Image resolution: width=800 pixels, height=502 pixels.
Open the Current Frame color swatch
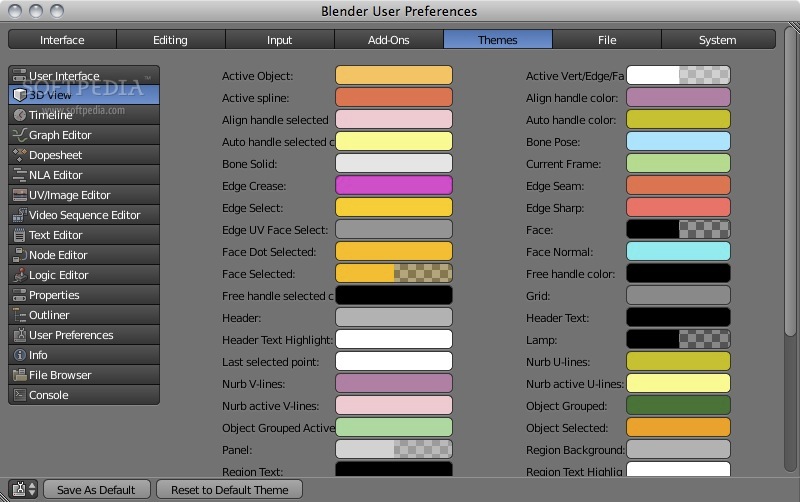click(x=678, y=163)
